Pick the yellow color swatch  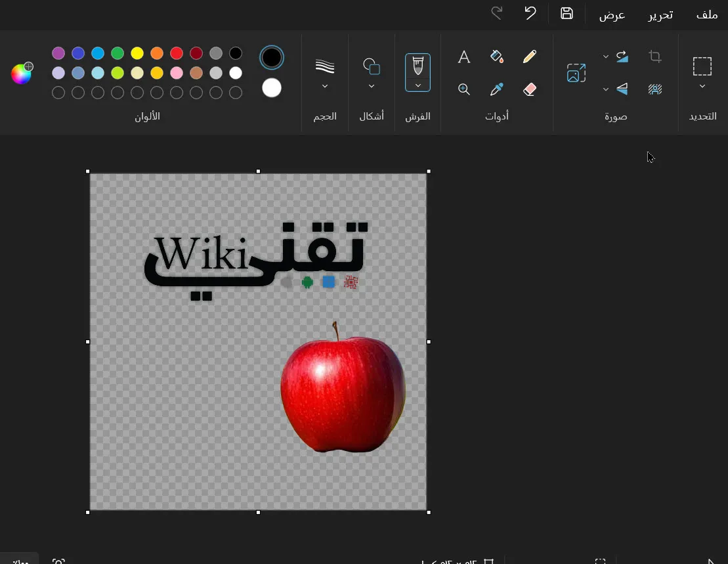click(x=137, y=53)
